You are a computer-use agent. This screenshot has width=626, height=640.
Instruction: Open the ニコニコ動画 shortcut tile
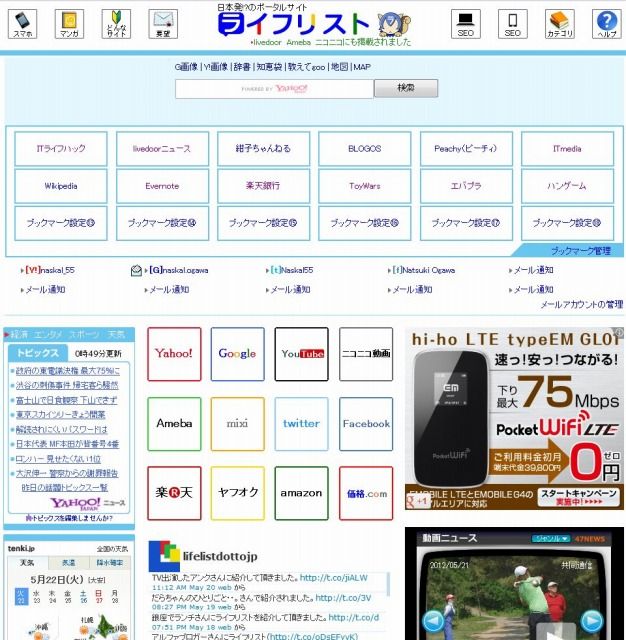click(366, 354)
